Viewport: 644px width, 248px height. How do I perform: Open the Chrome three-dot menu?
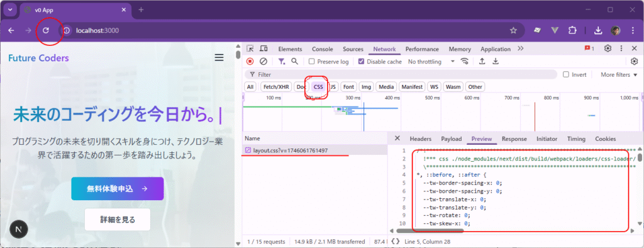pyautogui.click(x=633, y=30)
